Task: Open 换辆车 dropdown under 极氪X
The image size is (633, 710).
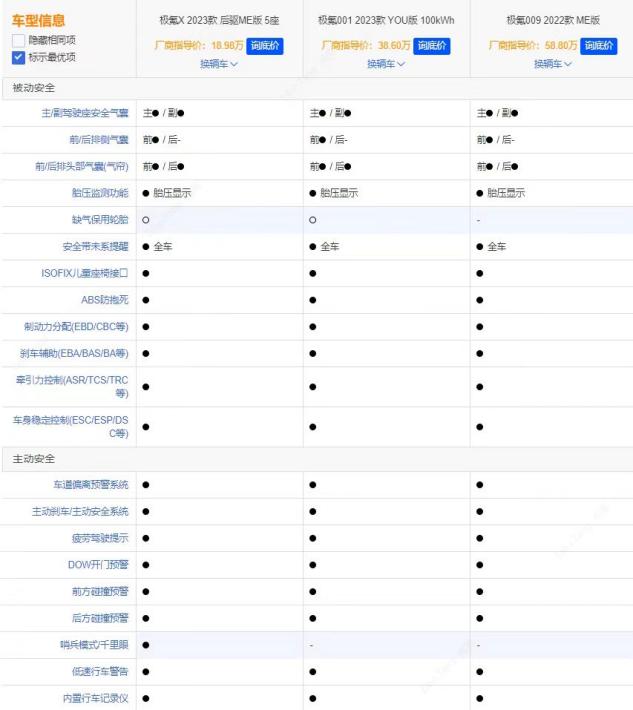Action: point(219,64)
